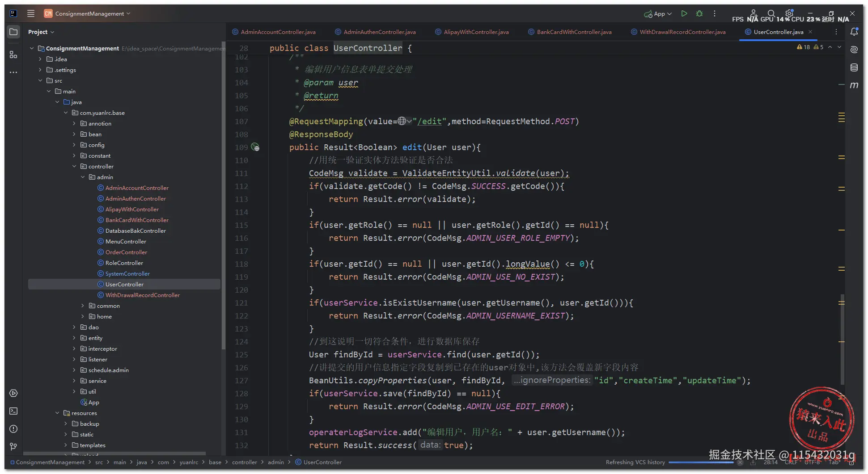Open the Problems tool window

pos(13,429)
